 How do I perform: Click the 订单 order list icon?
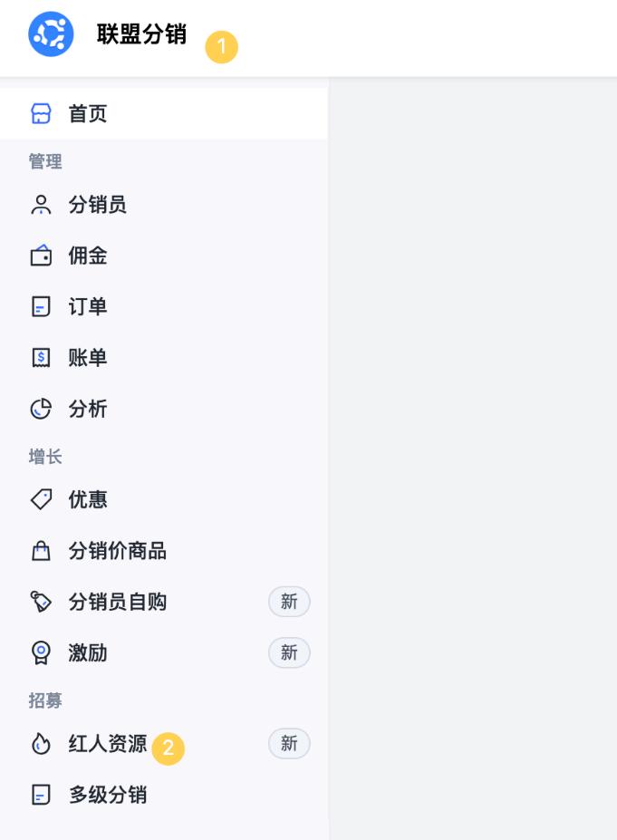tap(40, 307)
